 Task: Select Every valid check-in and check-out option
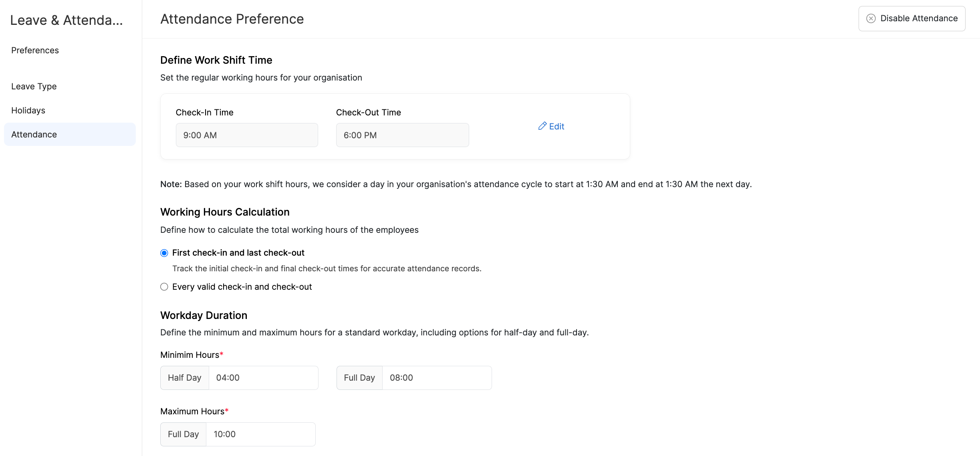click(164, 287)
